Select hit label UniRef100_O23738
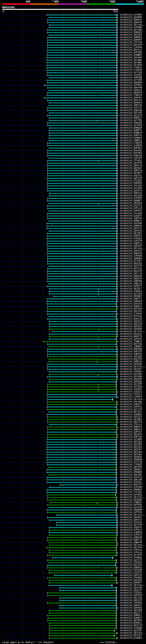This screenshot has width=146, height=644. [131, 462]
